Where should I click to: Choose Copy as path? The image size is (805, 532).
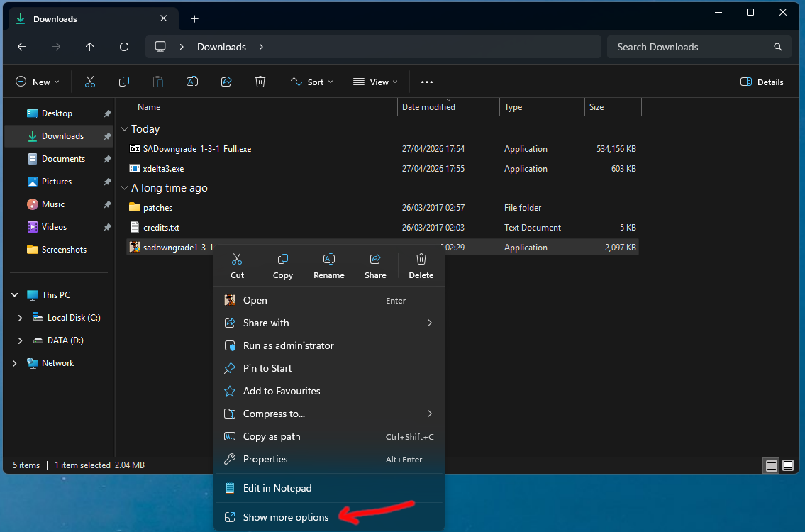click(x=329, y=436)
